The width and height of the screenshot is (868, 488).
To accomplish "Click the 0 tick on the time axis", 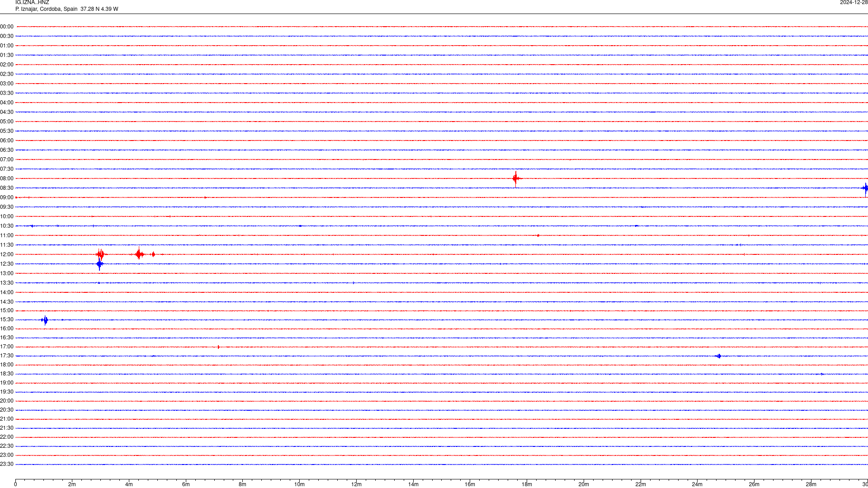I will [15, 484].
